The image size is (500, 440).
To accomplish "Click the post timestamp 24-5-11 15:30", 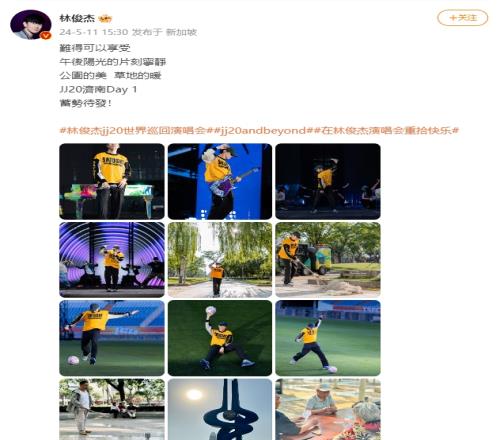I will point(94,32).
